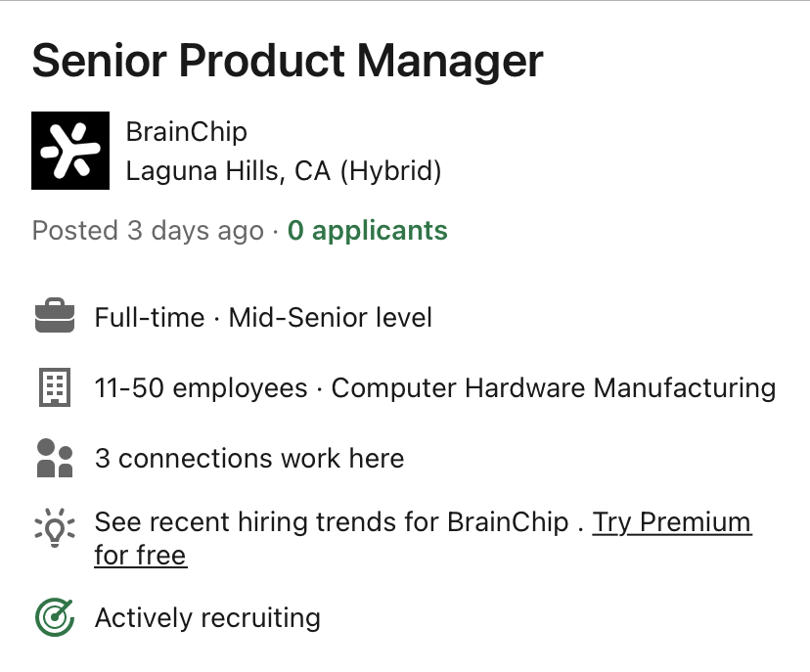Click the building company size icon
Screen dimensions: 810x672
[55, 388]
